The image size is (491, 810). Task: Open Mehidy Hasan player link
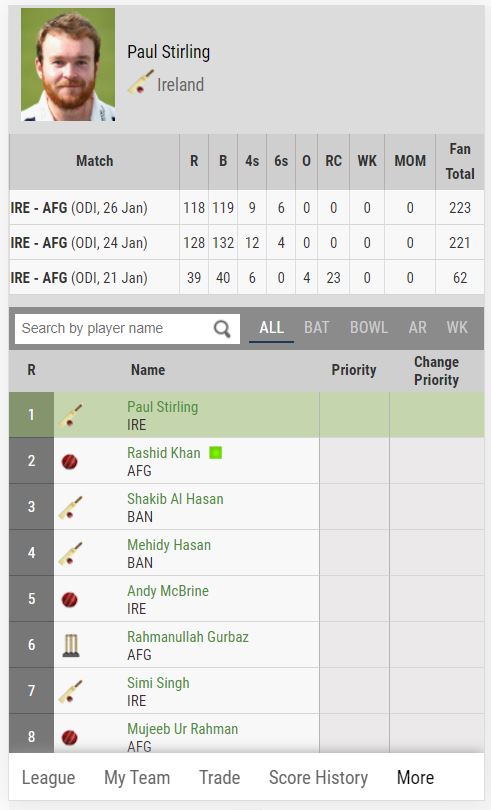pyautogui.click(x=169, y=545)
